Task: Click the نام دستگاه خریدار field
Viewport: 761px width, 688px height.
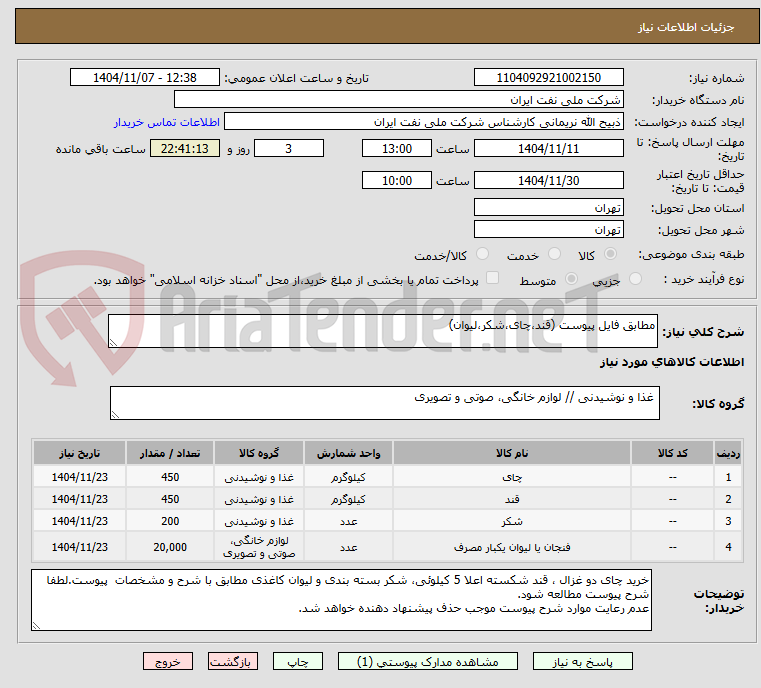Action: point(398,99)
